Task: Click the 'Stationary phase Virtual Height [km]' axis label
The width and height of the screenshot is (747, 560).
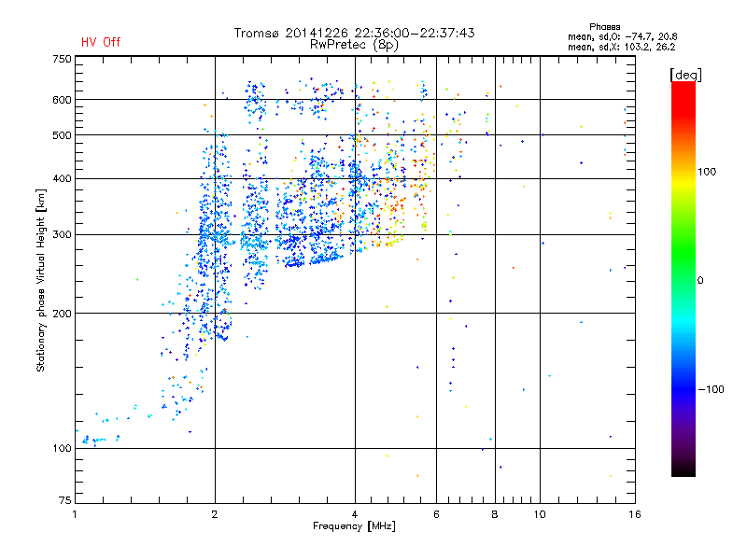Action: (41, 281)
